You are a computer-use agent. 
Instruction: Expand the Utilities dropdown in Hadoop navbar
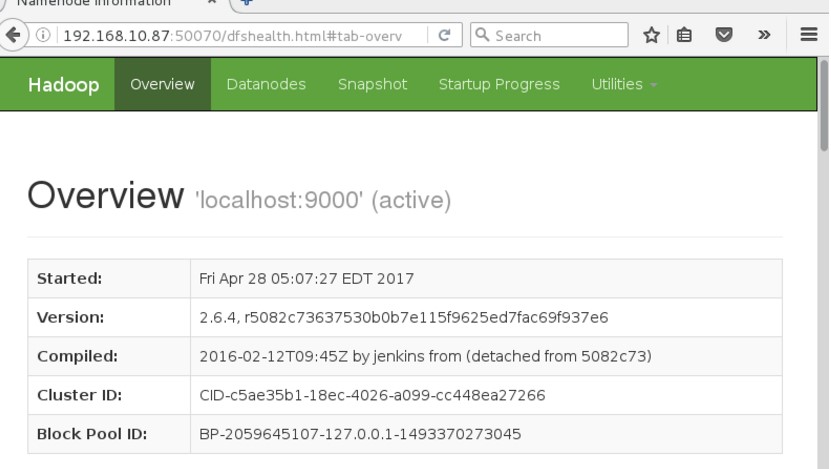coord(624,84)
